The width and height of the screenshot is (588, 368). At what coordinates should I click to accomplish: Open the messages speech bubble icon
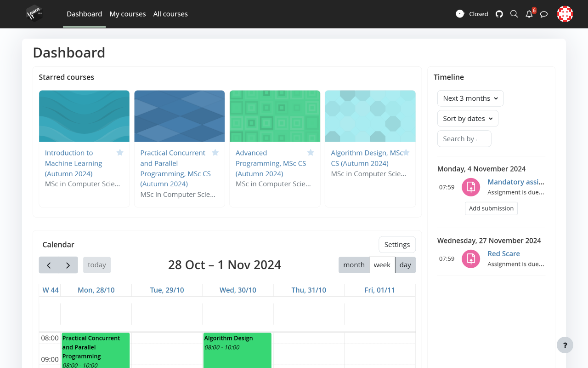(x=544, y=14)
